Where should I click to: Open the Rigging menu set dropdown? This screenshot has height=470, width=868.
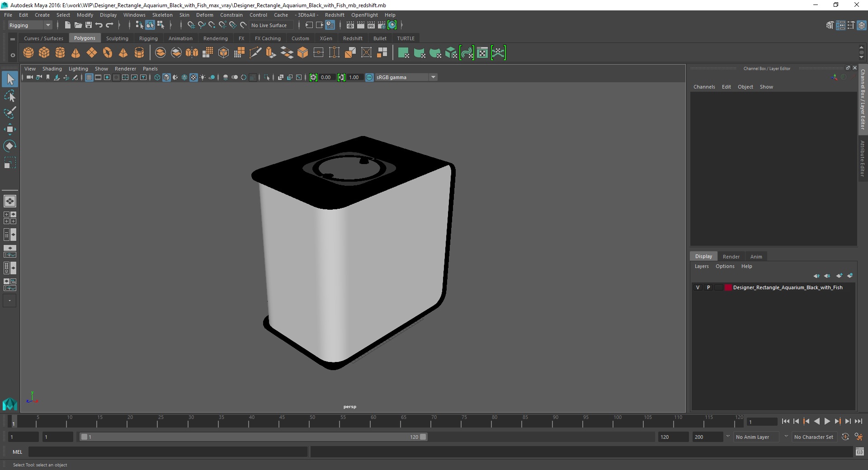click(30, 25)
